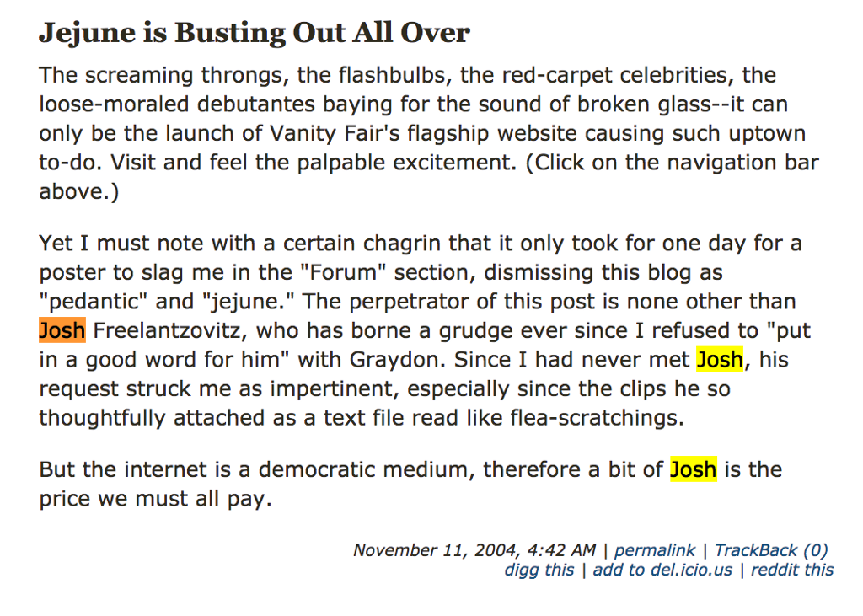Click the reddit this link
Image resolution: width=863 pixels, height=616 pixels.
tap(792, 570)
